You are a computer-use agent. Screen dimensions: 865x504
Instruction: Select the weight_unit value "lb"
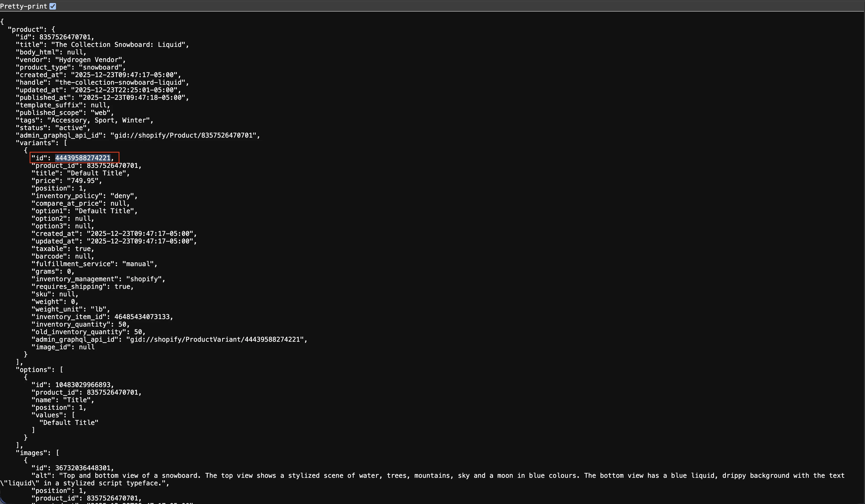click(100, 309)
